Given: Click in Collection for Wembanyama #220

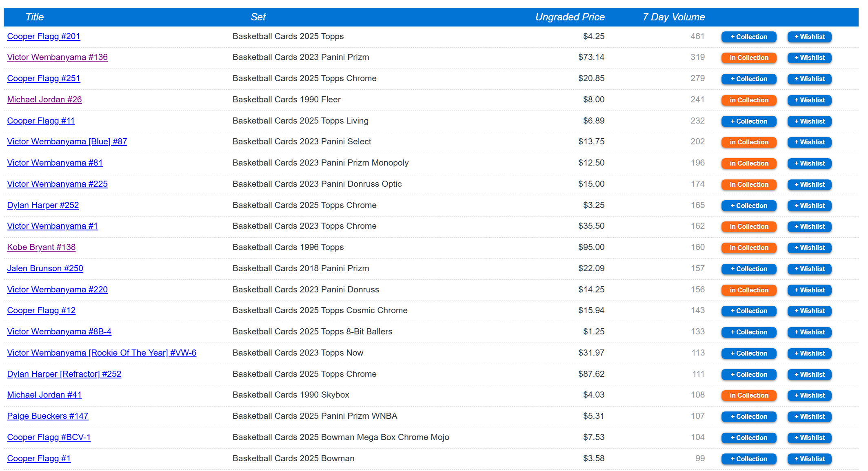Looking at the screenshot, I should (x=749, y=290).
